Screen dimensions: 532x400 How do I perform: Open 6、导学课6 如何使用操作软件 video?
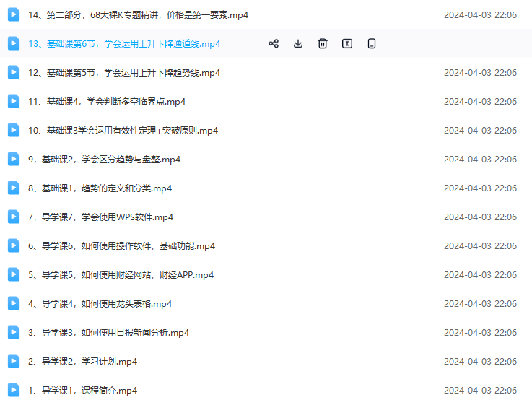point(121,246)
